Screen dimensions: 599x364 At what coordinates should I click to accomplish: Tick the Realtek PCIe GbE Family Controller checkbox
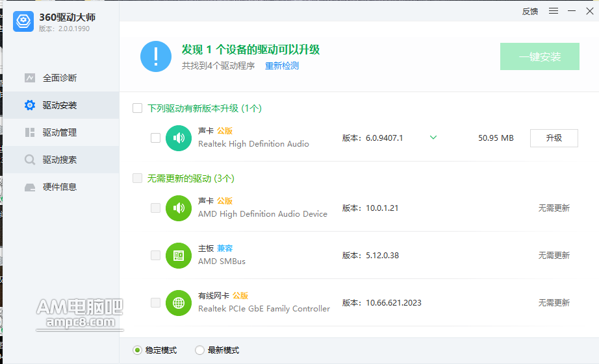tap(155, 302)
